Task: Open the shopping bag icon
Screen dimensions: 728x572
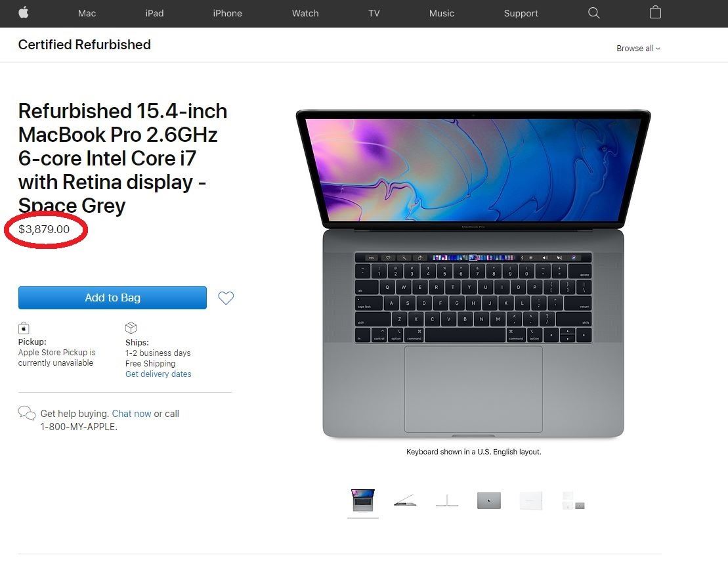Action: pos(655,12)
